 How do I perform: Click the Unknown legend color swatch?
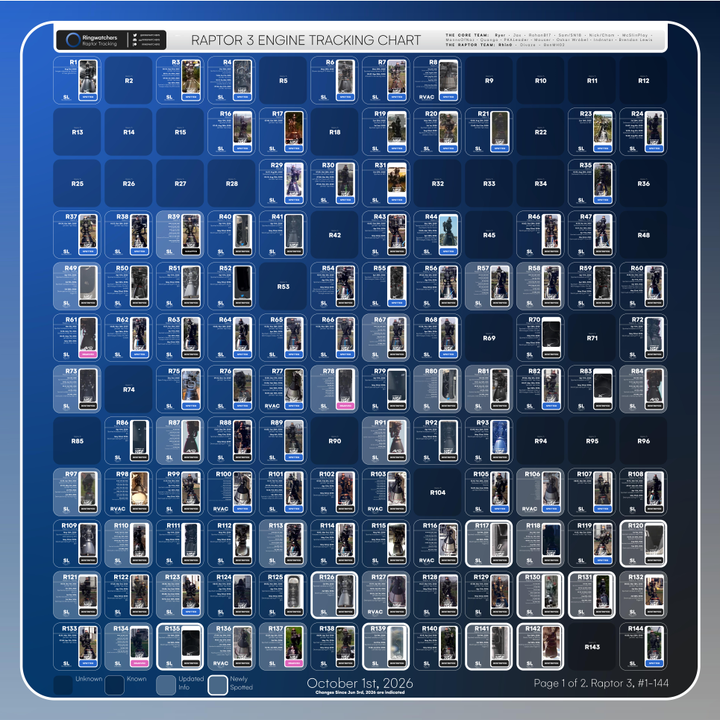(x=63, y=685)
